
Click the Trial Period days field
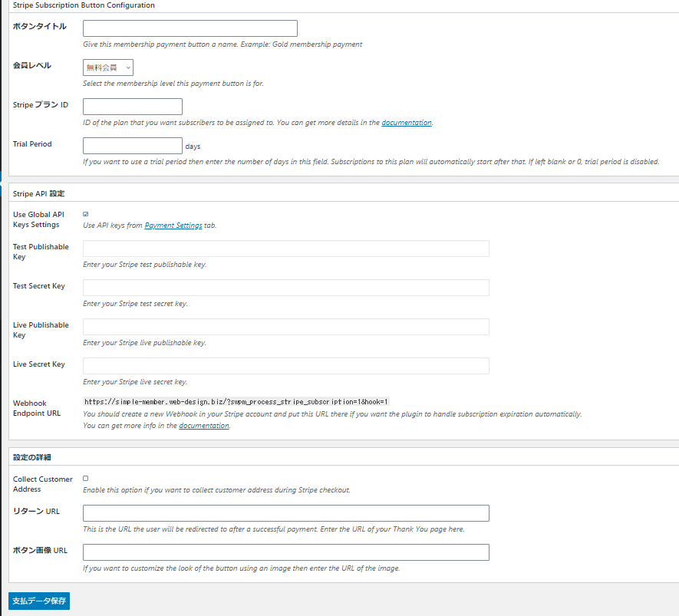tap(133, 146)
